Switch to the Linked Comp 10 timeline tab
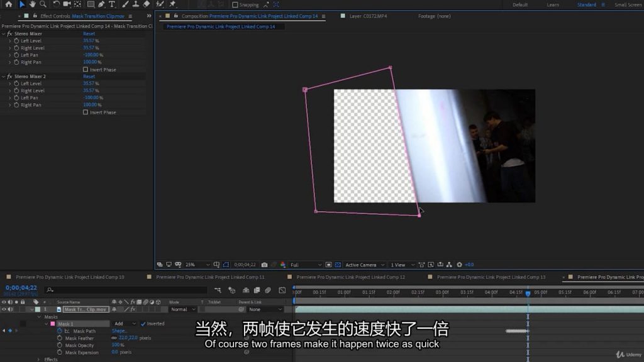Viewport: 644px width, 362px height. coord(70,277)
